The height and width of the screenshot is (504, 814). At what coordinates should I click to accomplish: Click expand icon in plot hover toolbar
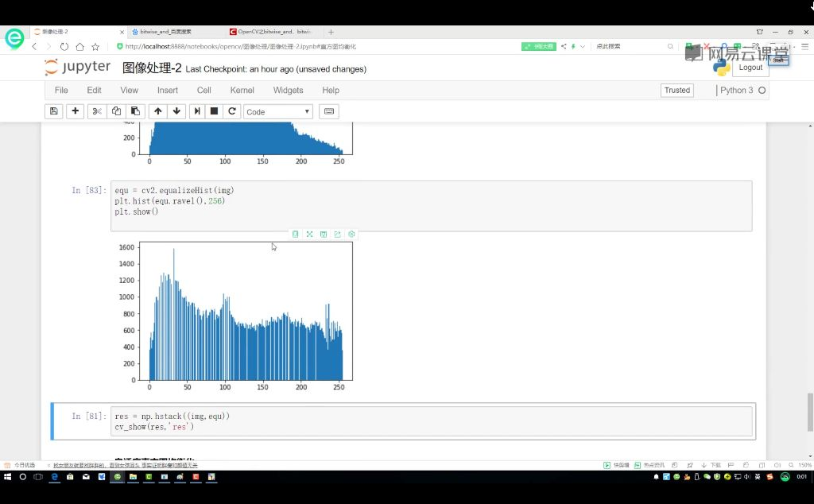(309, 234)
